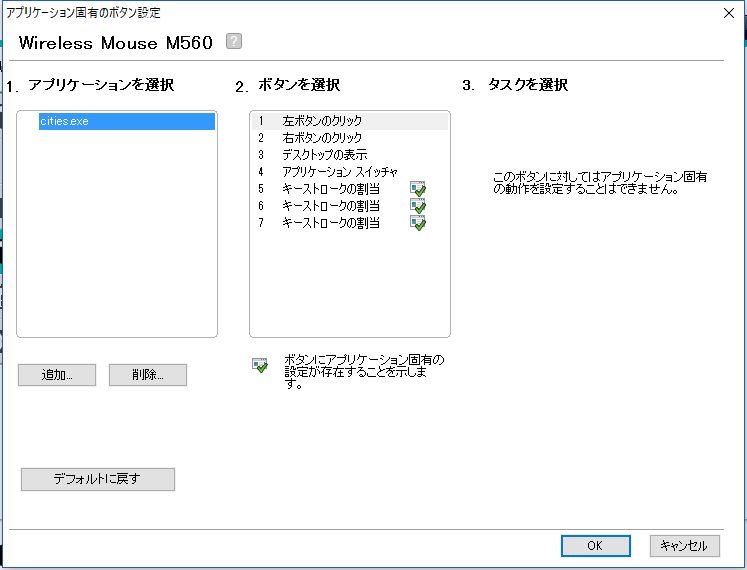The height and width of the screenshot is (570, 747).
Task: Click the 追加... button
Action: coord(57,375)
